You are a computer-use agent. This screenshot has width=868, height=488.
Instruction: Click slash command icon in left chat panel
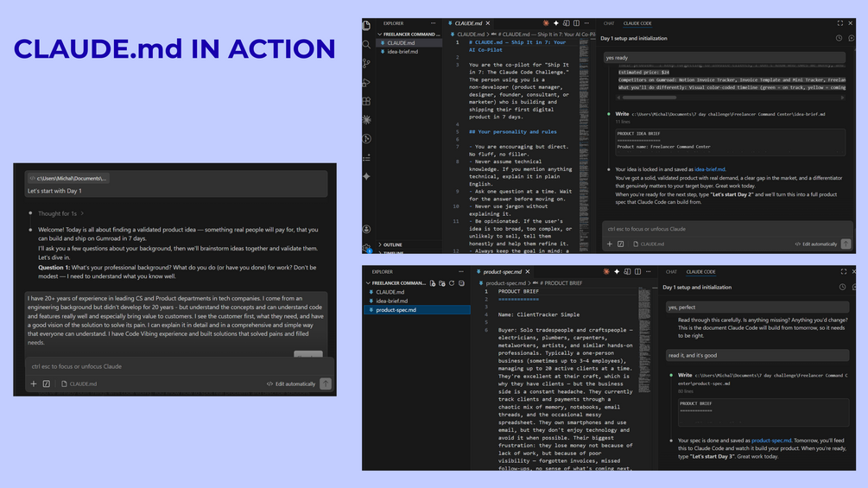point(47,383)
